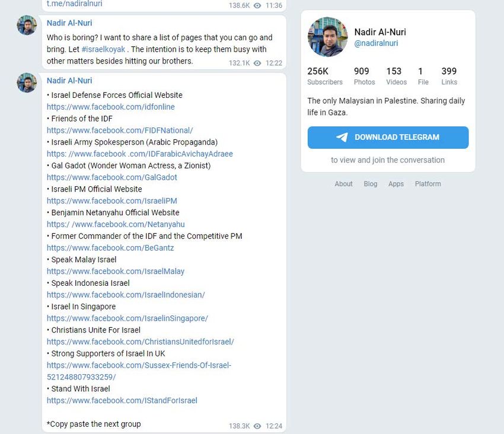Open the facebook.com/IsraelMalay link

point(116,272)
